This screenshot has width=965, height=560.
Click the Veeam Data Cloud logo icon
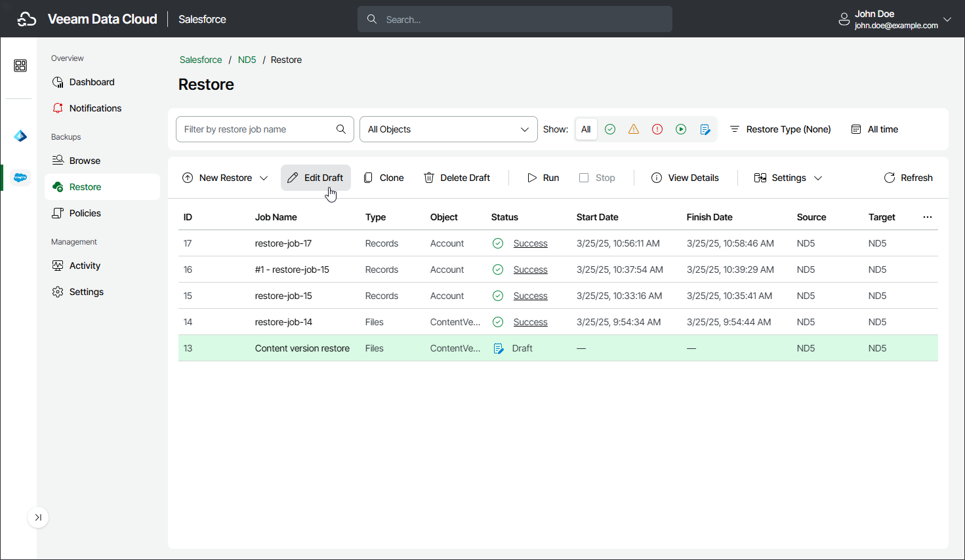27,19
